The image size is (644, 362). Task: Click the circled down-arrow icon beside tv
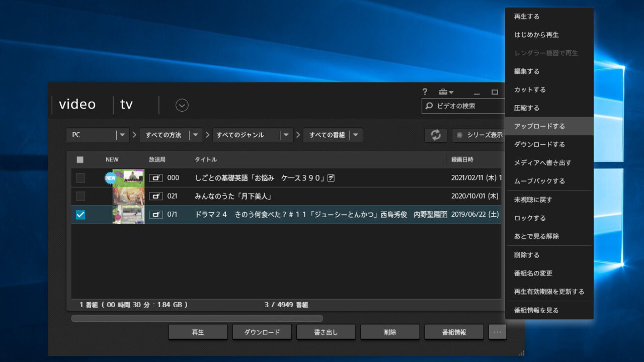[182, 105]
